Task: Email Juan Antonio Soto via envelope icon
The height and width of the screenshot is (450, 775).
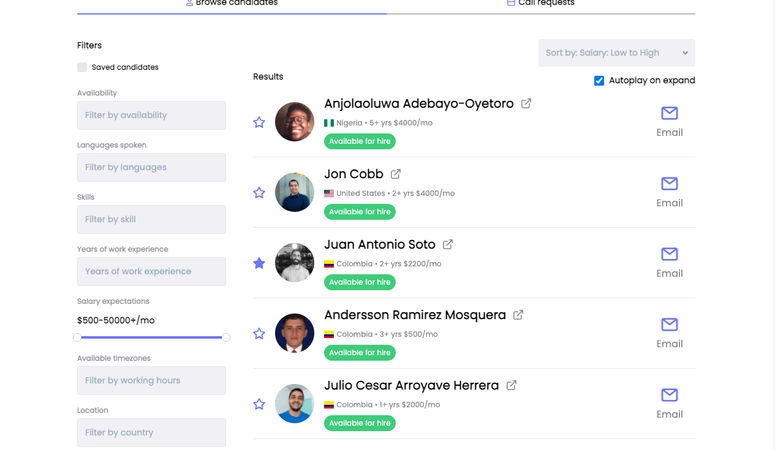Action: tap(669, 254)
